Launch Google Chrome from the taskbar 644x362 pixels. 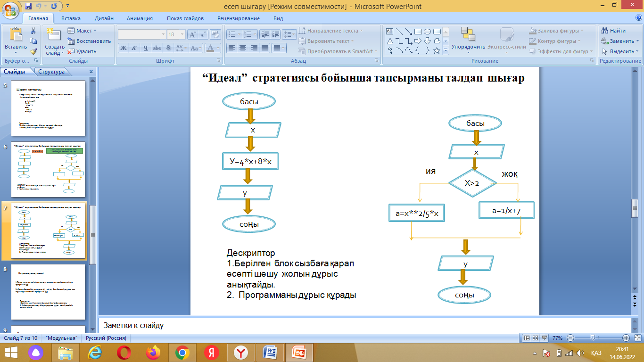click(182, 352)
